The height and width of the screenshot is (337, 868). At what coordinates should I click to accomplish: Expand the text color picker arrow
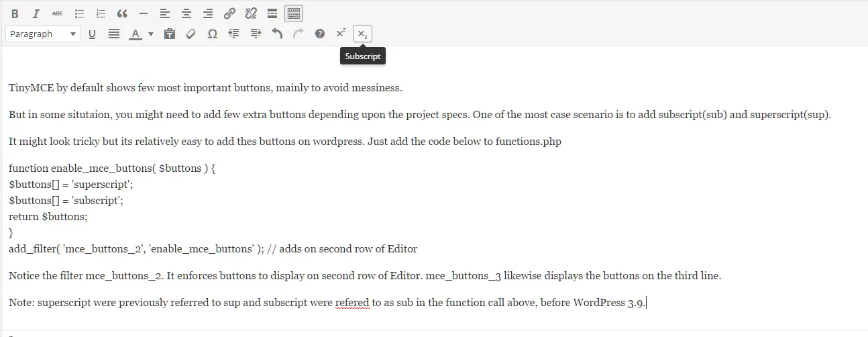click(x=151, y=34)
